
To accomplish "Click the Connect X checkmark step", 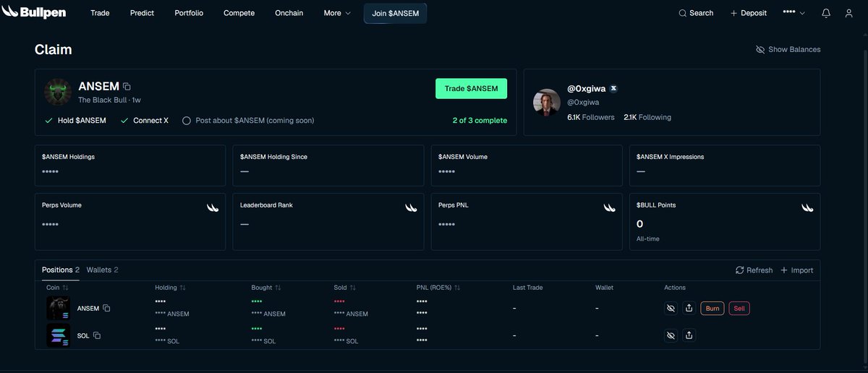I will point(145,121).
